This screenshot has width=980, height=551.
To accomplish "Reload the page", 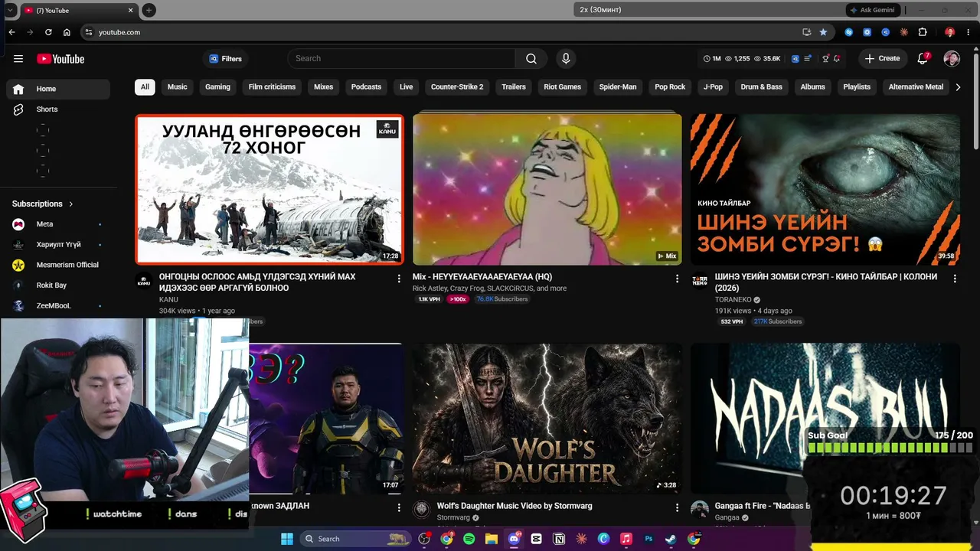I will [48, 32].
